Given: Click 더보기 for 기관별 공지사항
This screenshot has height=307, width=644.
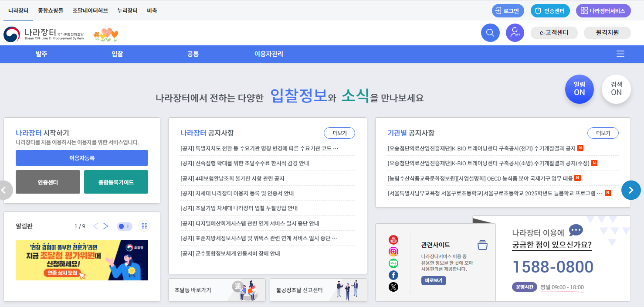Looking at the screenshot, I should [x=603, y=133].
